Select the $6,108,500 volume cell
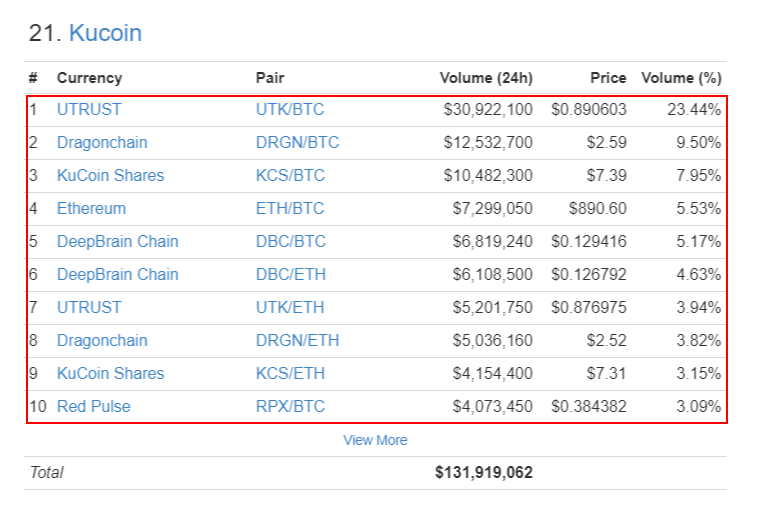Viewport: 767px width, 507px height. [493, 274]
